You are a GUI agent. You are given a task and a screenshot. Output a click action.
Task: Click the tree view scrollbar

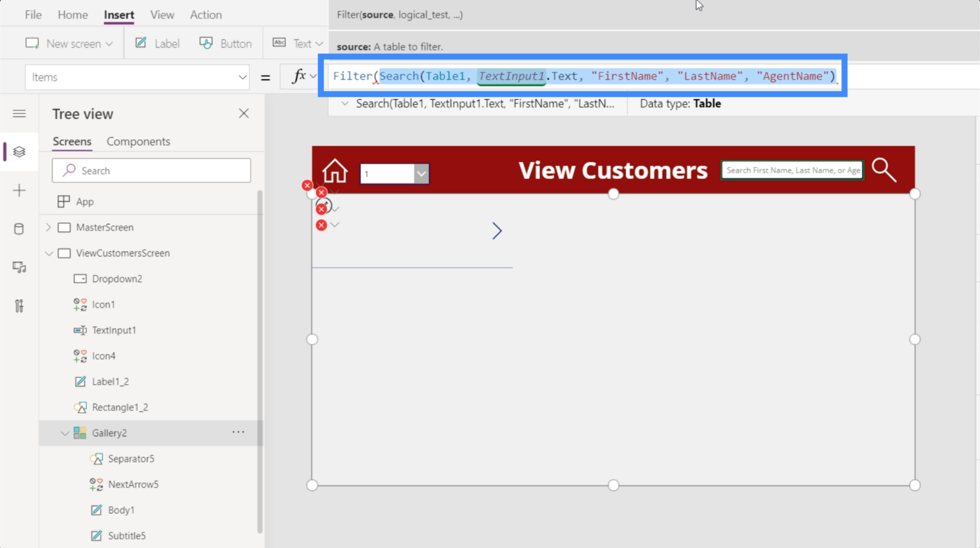click(260, 361)
